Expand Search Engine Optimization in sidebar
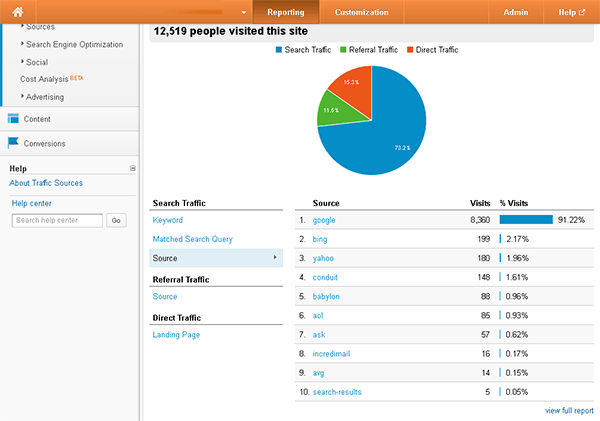Image resolution: width=600 pixels, height=421 pixels. point(74,44)
